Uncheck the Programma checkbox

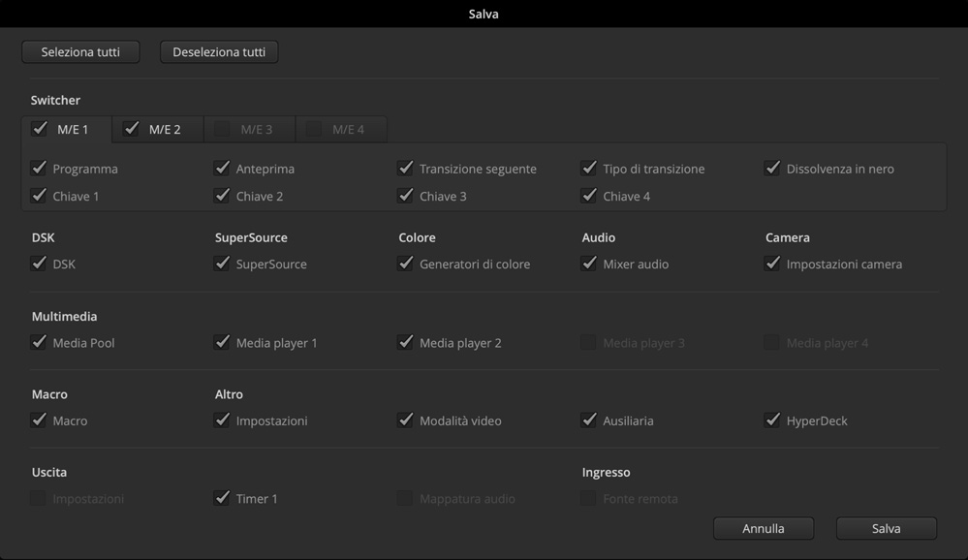pos(39,168)
